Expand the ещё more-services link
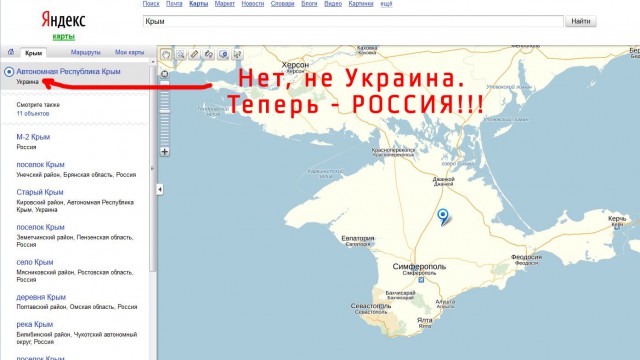Image resolution: width=640 pixels, height=360 pixels. click(x=386, y=4)
